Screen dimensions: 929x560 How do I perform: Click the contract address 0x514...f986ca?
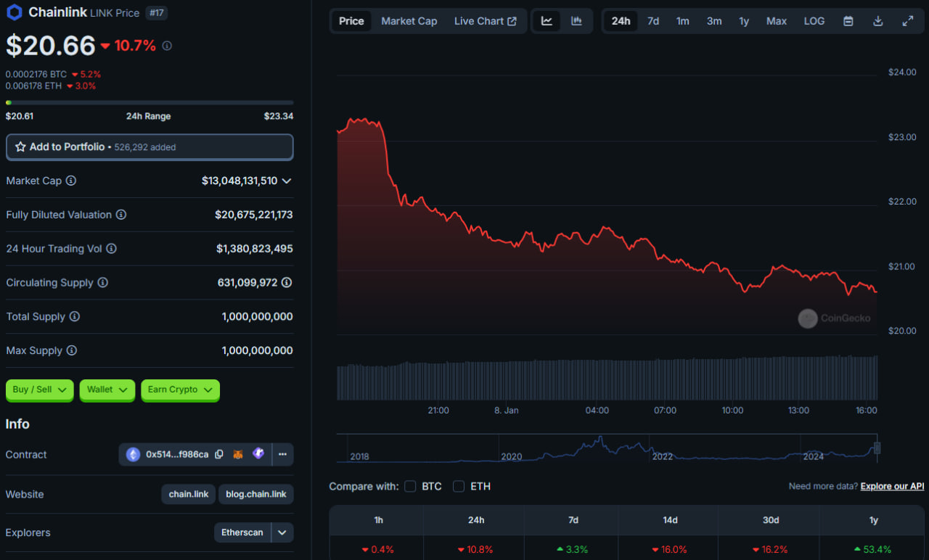coord(177,455)
